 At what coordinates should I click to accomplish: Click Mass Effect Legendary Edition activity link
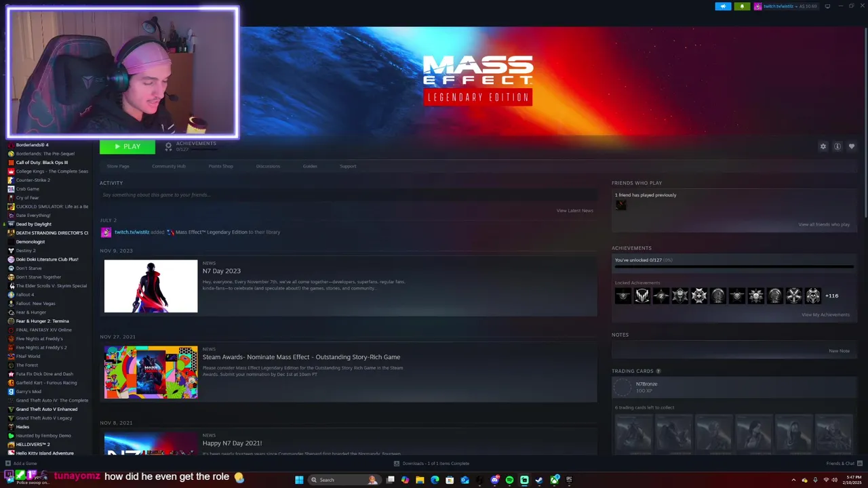coord(211,232)
